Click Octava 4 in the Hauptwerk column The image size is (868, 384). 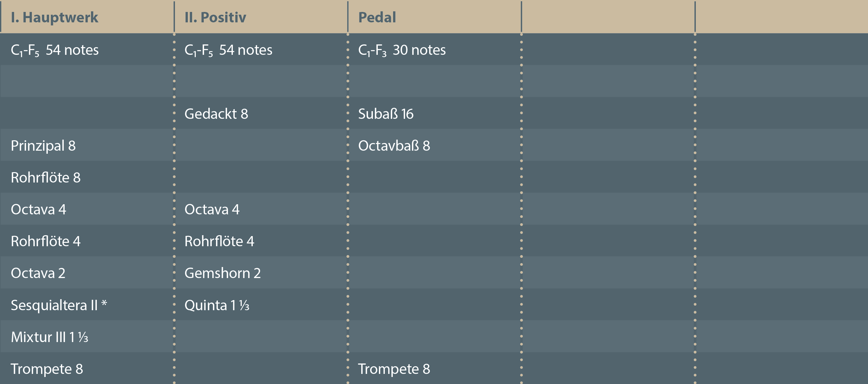[38, 209]
